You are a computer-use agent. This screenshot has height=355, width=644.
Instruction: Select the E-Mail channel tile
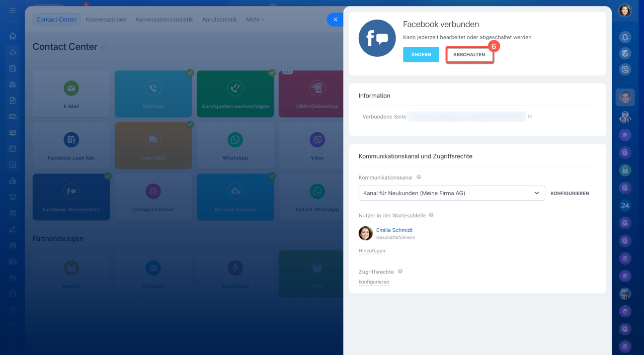point(71,94)
